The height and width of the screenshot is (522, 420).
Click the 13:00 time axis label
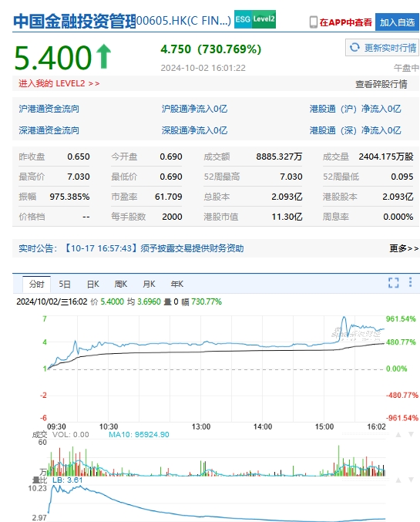coord(201,427)
